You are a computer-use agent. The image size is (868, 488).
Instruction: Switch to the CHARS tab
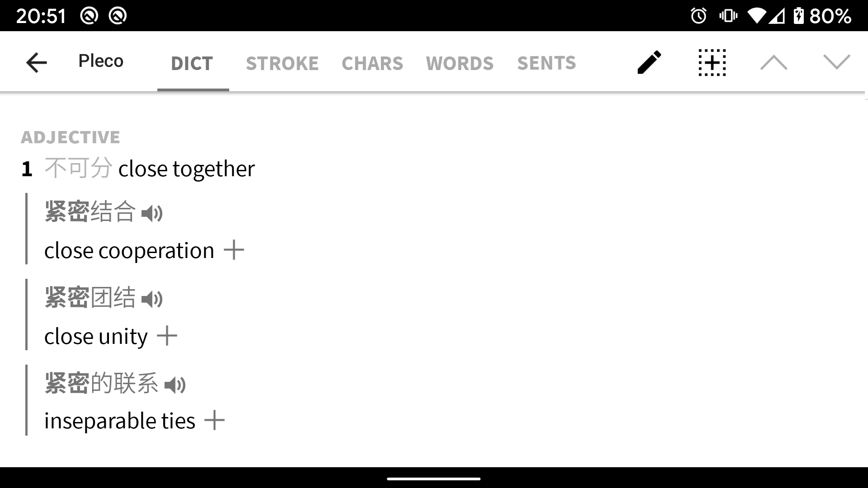pyautogui.click(x=372, y=63)
